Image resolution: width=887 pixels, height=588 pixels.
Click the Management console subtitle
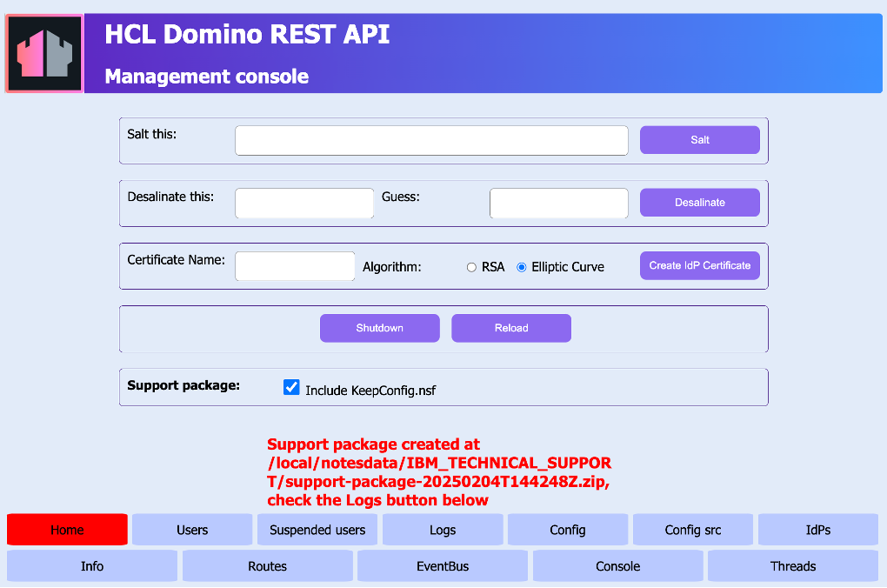coord(206,77)
